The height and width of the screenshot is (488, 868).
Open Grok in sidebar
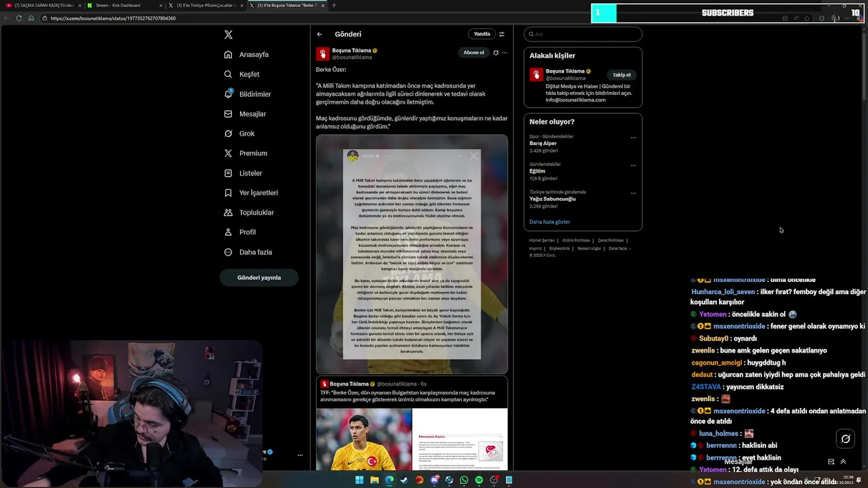pos(239,134)
